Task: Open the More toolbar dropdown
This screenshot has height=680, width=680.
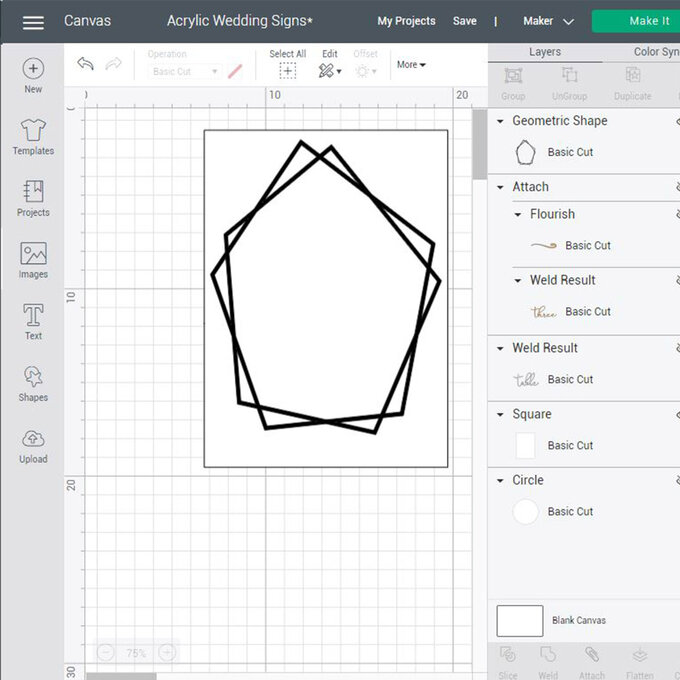Action: [411, 65]
